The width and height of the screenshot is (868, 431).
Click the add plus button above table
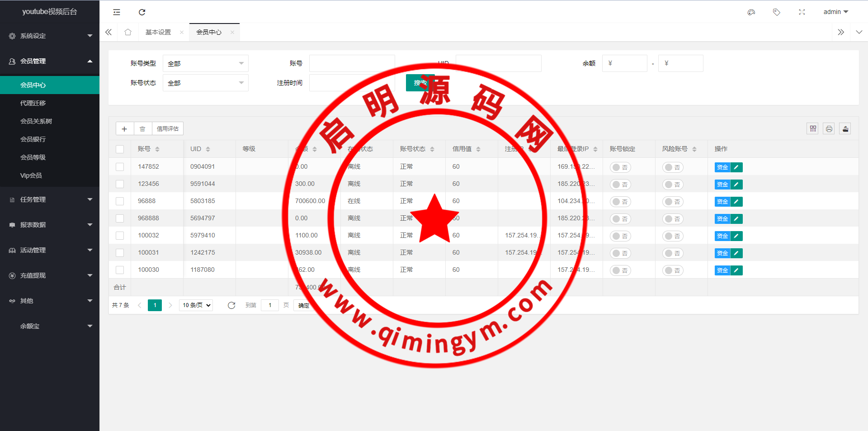(x=124, y=129)
